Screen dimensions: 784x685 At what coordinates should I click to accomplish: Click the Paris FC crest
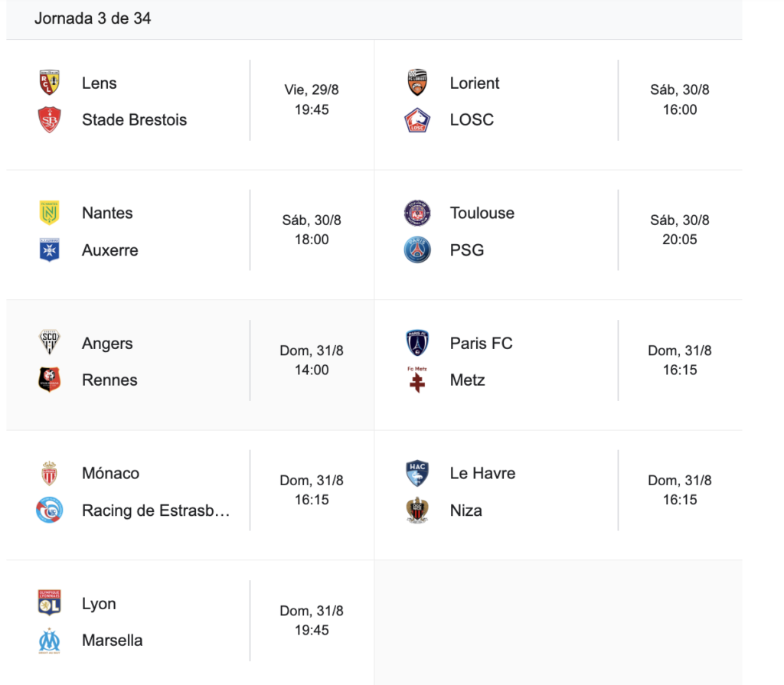[x=417, y=343]
